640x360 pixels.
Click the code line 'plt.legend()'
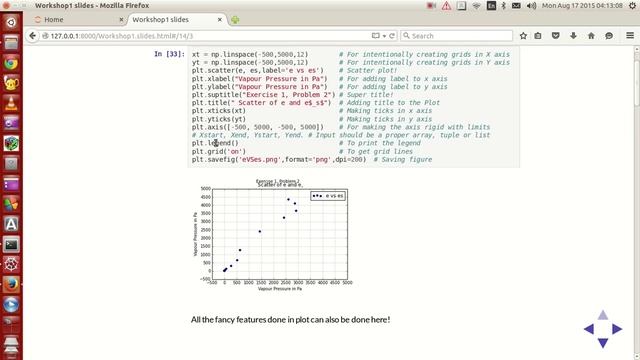pos(215,143)
